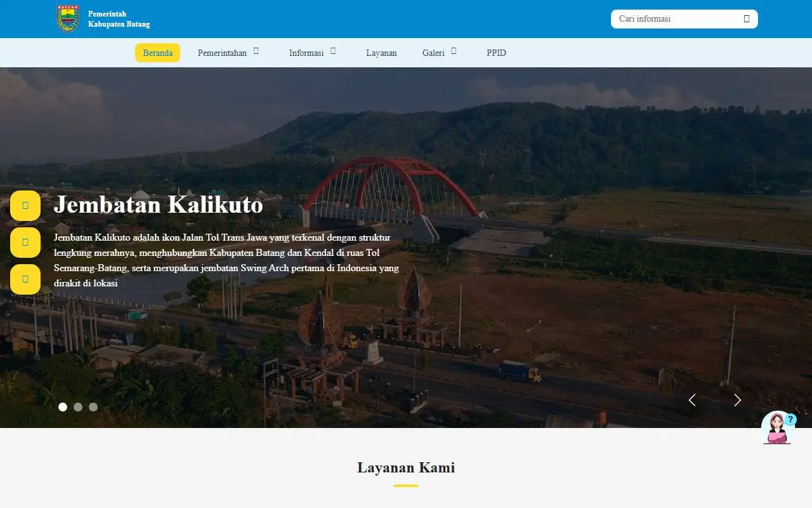The width and height of the screenshot is (812, 508).
Task: Expand the Pemerintahan dropdown menu
Action: click(228, 53)
